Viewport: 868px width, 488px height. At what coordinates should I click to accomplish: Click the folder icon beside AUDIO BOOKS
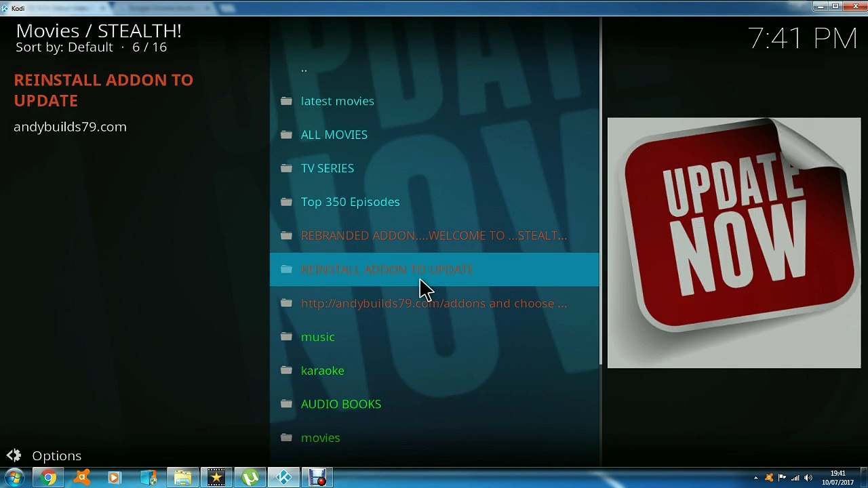coord(286,404)
